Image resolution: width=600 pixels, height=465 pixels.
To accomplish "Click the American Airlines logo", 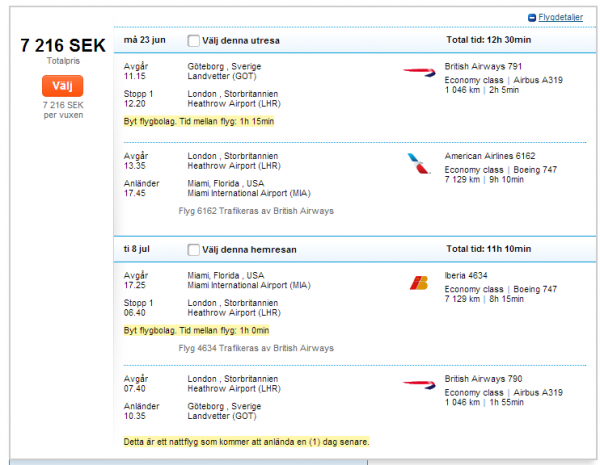I will [x=417, y=162].
